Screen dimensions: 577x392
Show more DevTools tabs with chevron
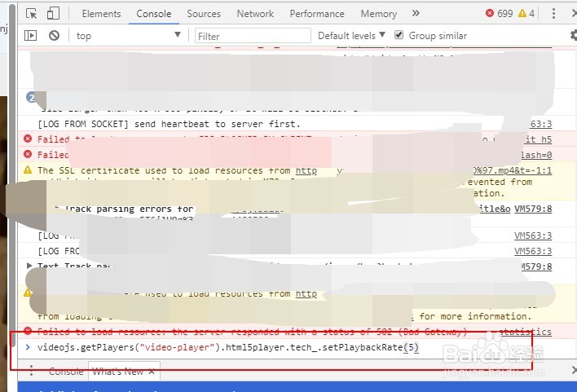pos(416,13)
